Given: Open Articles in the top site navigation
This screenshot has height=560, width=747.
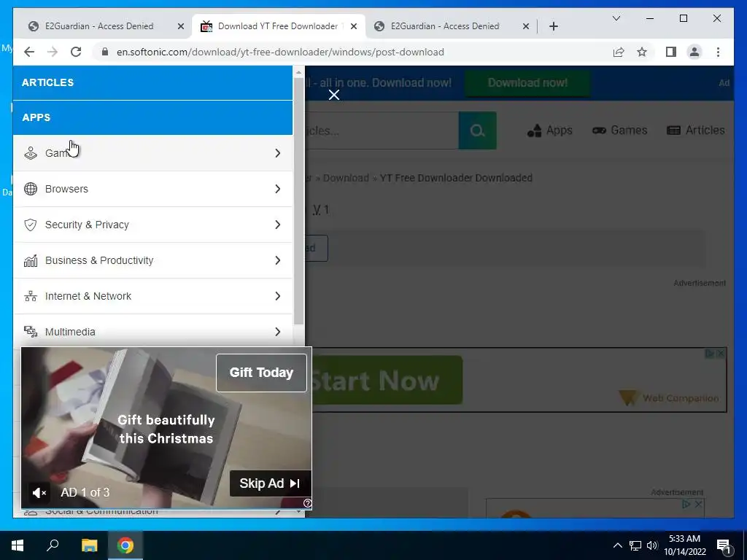Looking at the screenshot, I should [x=695, y=131].
